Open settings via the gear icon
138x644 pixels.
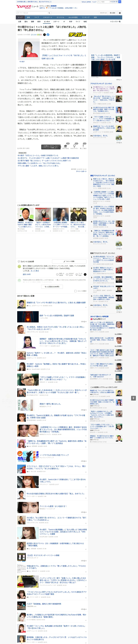point(120,13)
